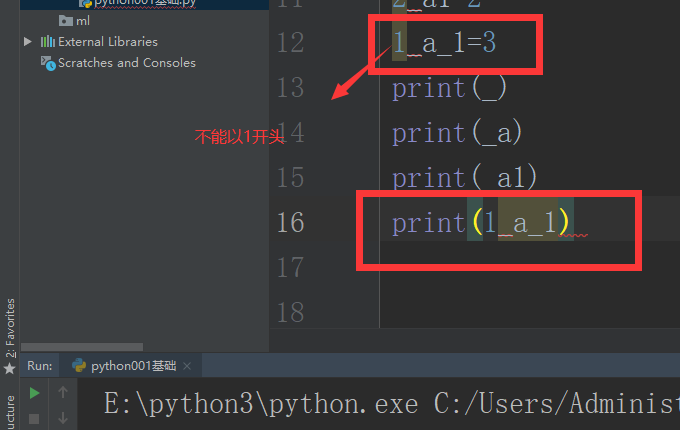The width and height of the screenshot is (680, 430).
Task: Click the E:\python3\python.exe console output
Action: click(x=392, y=404)
